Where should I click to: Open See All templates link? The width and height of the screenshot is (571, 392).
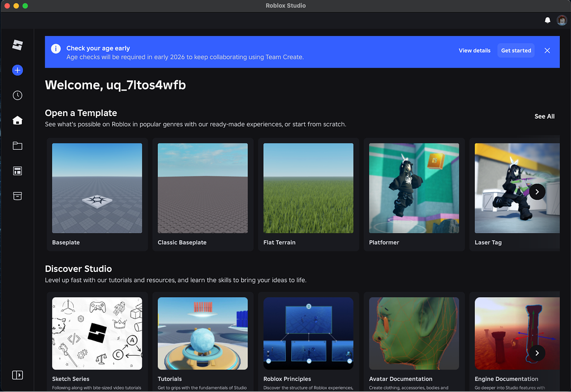(544, 116)
